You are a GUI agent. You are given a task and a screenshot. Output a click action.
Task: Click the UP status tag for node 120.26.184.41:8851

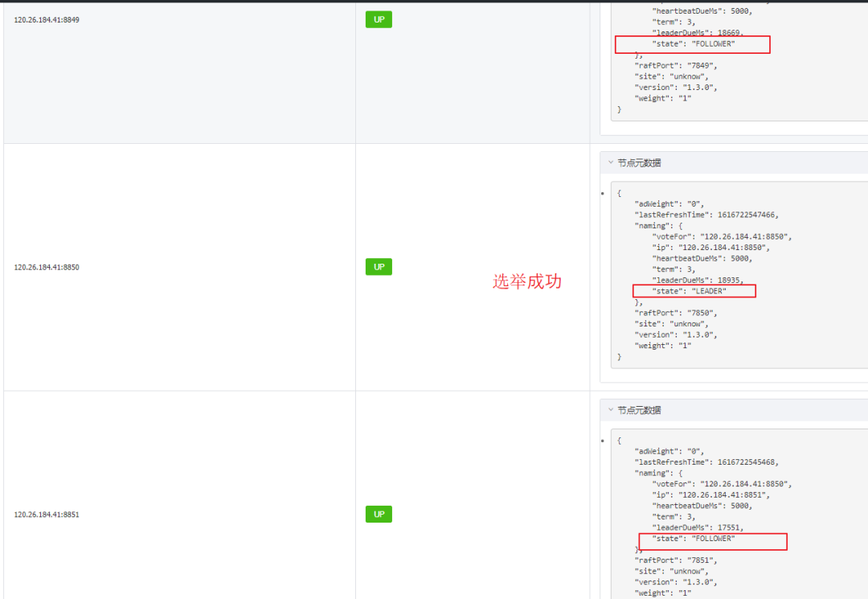tap(379, 515)
